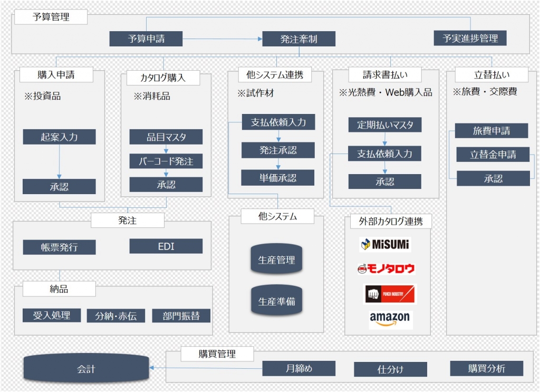This screenshot has height=392, width=540.
Task: Select the バーコード発注 step
Action: tap(166, 161)
